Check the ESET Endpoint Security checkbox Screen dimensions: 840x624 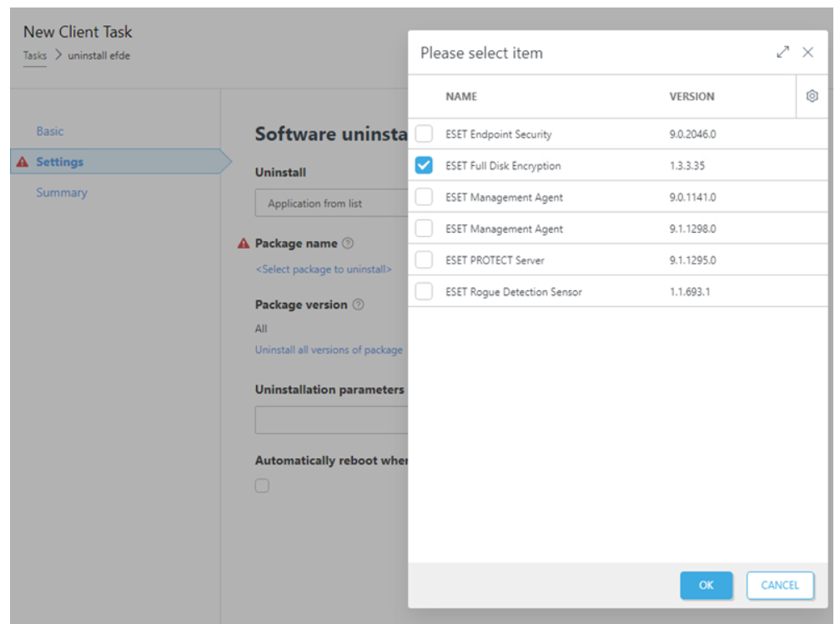click(x=424, y=134)
